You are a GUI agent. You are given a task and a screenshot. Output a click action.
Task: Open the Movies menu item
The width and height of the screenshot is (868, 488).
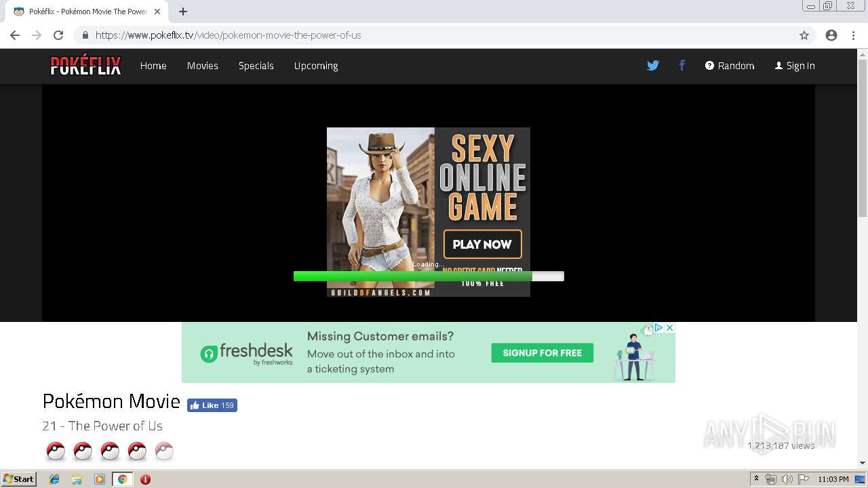coord(203,66)
